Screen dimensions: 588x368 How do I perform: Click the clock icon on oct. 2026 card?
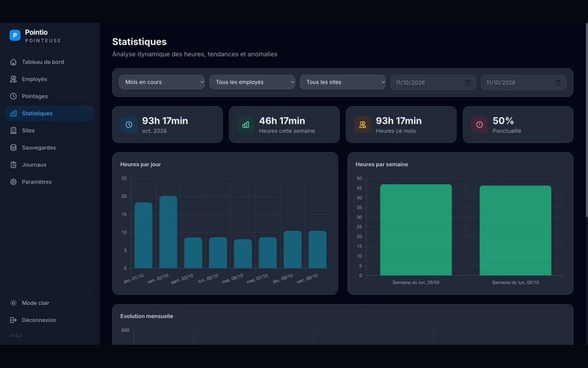(x=129, y=125)
